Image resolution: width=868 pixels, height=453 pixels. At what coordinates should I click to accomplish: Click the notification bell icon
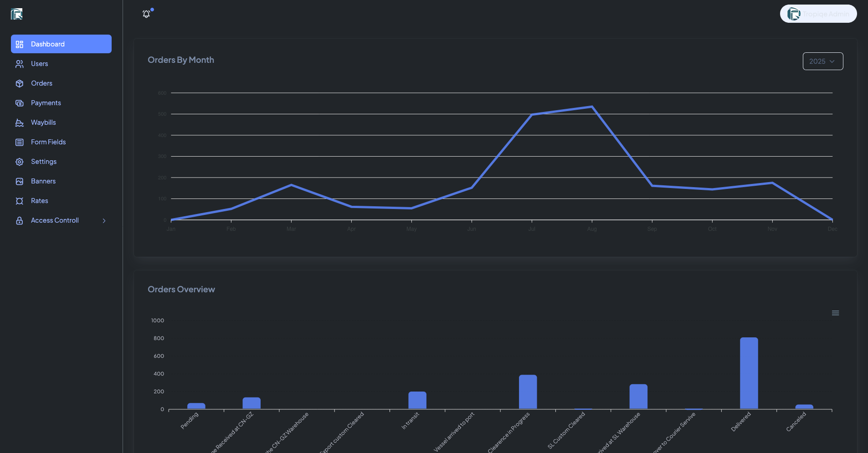[x=146, y=14]
